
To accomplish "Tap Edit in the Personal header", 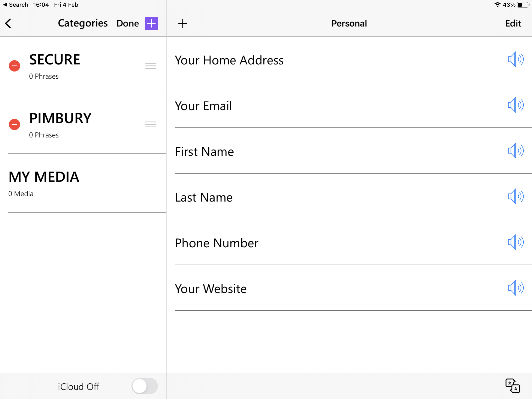I will (x=513, y=23).
